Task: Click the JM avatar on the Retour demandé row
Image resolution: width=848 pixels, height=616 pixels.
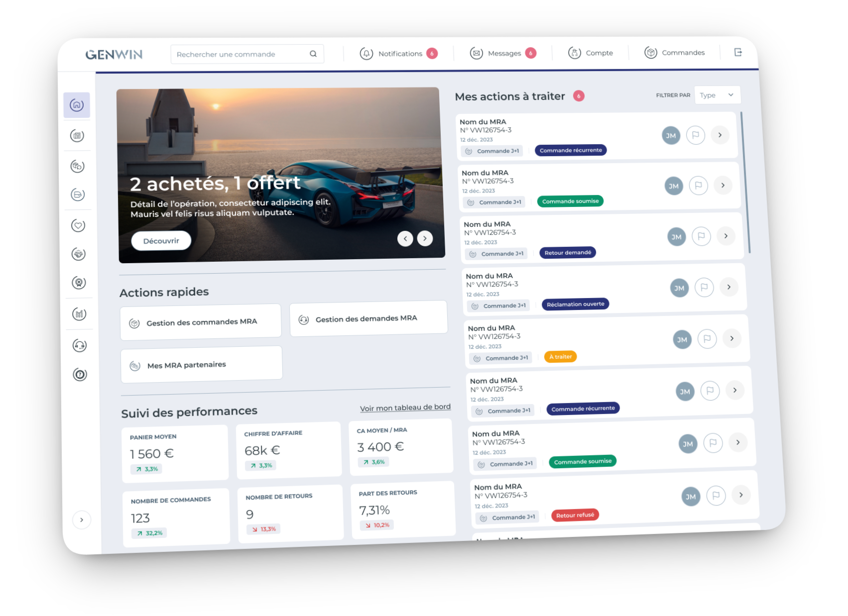Action: pyautogui.click(x=677, y=237)
